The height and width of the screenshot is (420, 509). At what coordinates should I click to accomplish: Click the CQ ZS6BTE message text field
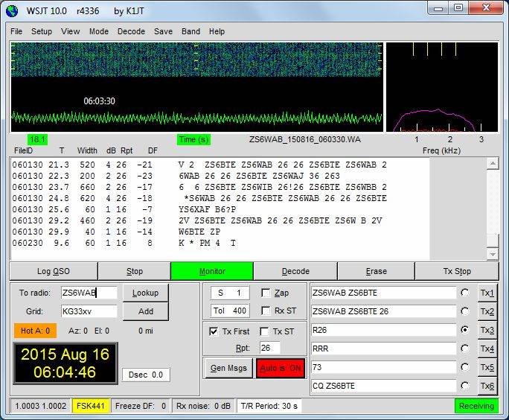[x=384, y=386]
